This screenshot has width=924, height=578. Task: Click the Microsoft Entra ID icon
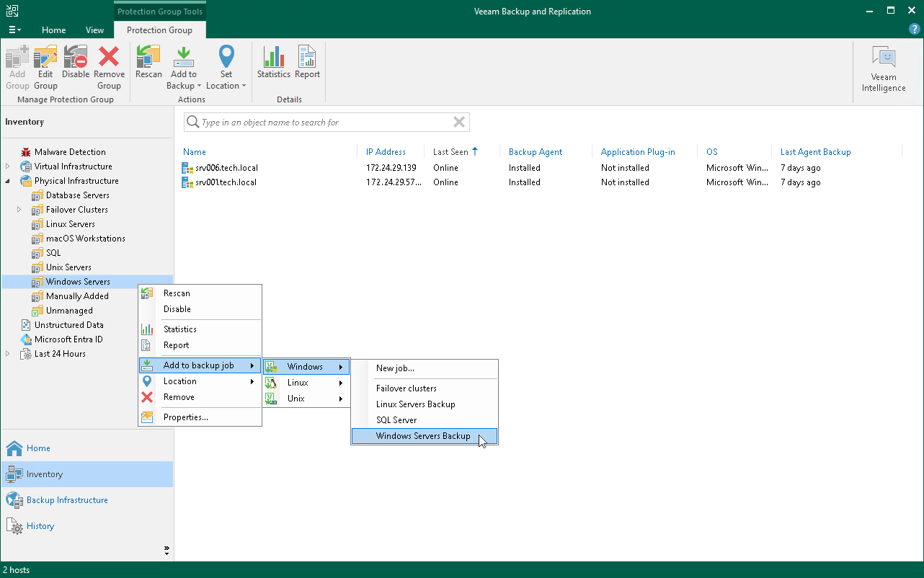pos(26,339)
